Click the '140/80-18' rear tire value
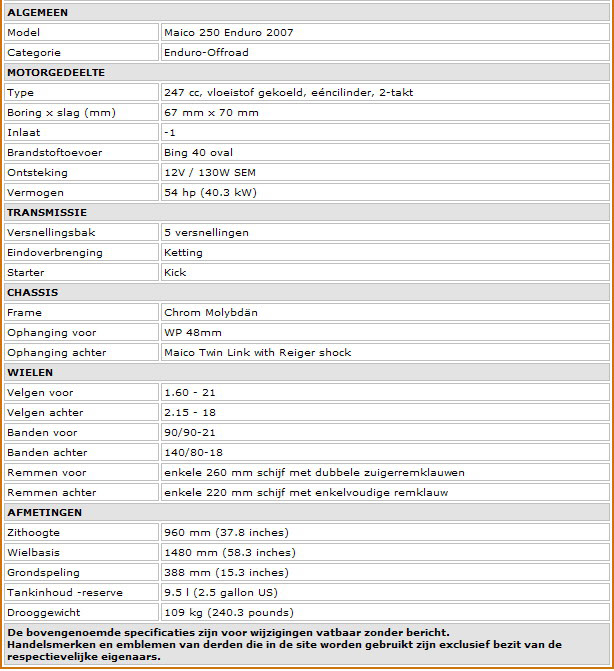Image resolution: width=614 pixels, height=671 pixels. click(193, 452)
